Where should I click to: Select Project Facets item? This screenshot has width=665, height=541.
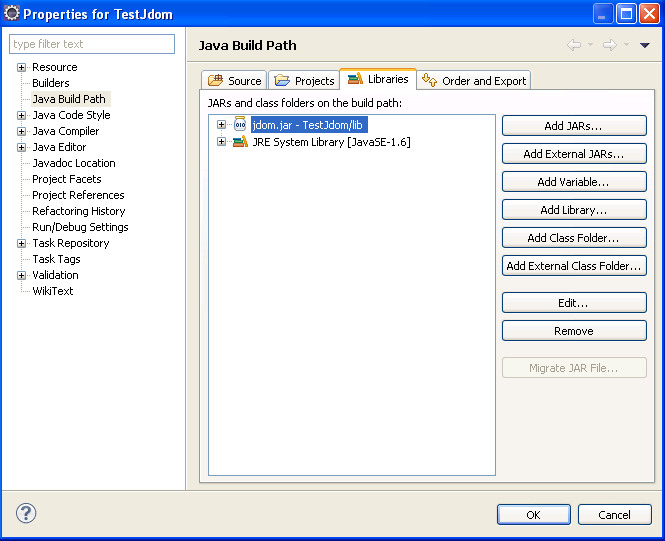(67, 179)
